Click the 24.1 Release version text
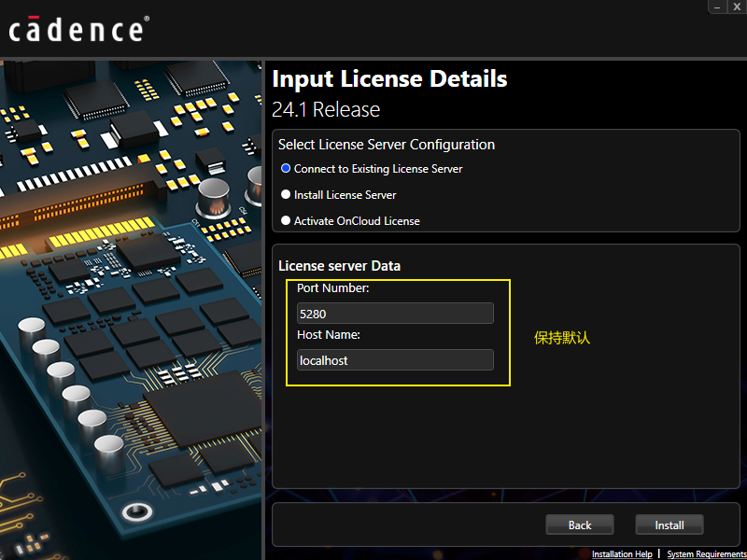The height and width of the screenshot is (560, 747). click(x=326, y=109)
